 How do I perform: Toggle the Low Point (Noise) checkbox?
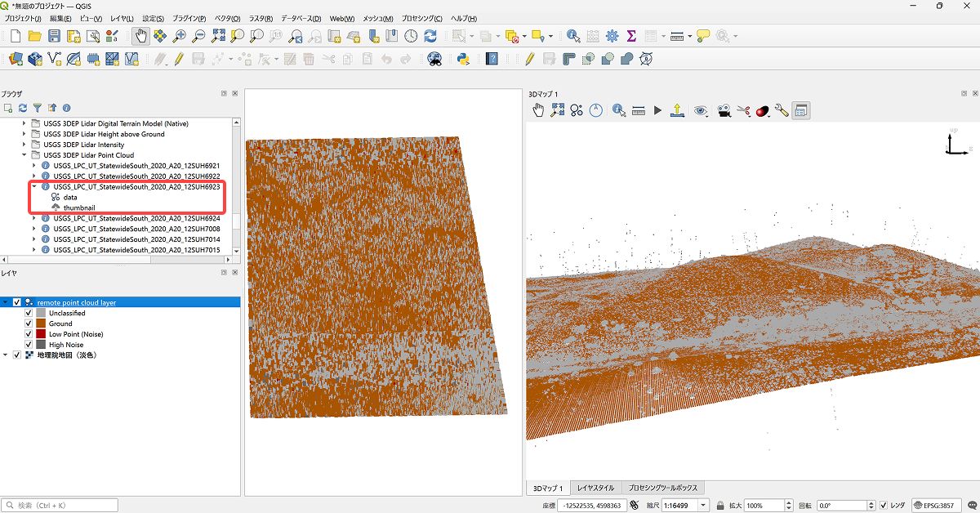[x=29, y=334]
